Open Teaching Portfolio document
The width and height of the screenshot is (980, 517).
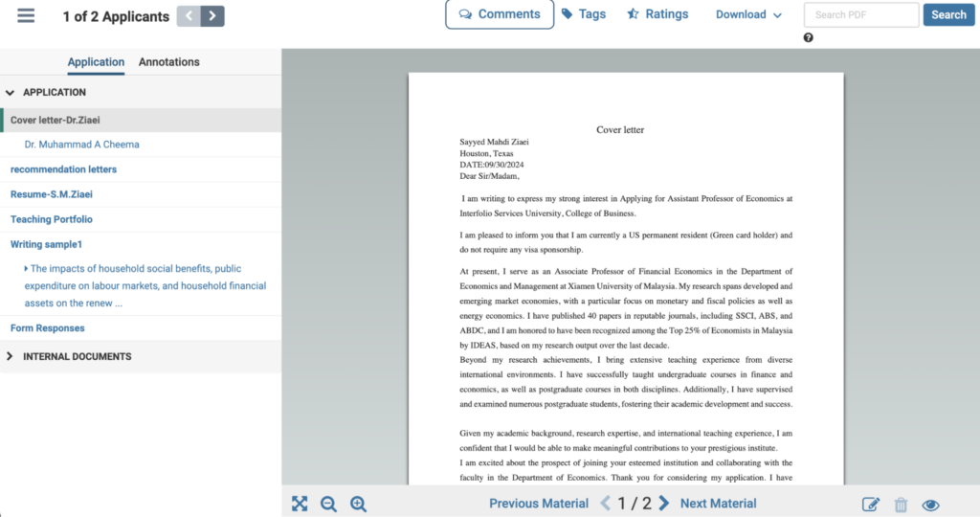[52, 219]
